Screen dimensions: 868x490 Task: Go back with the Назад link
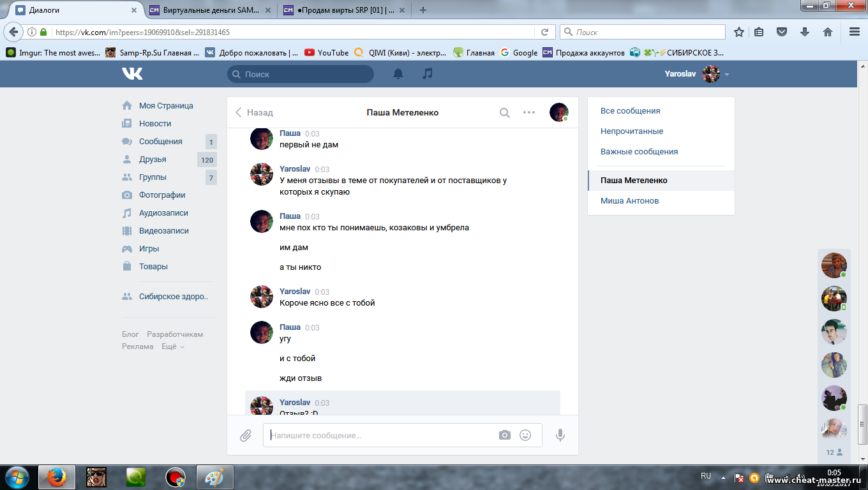coord(254,112)
